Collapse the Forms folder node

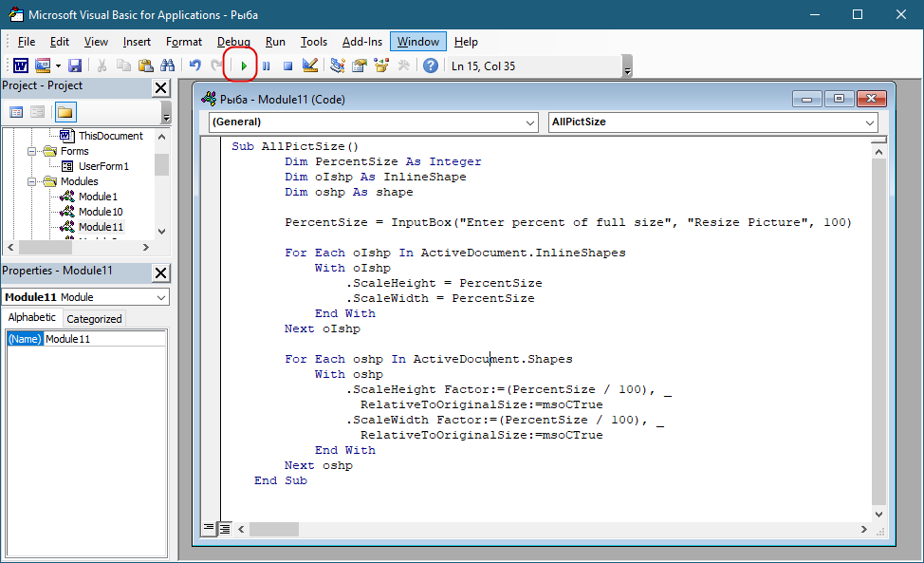click(31, 151)
